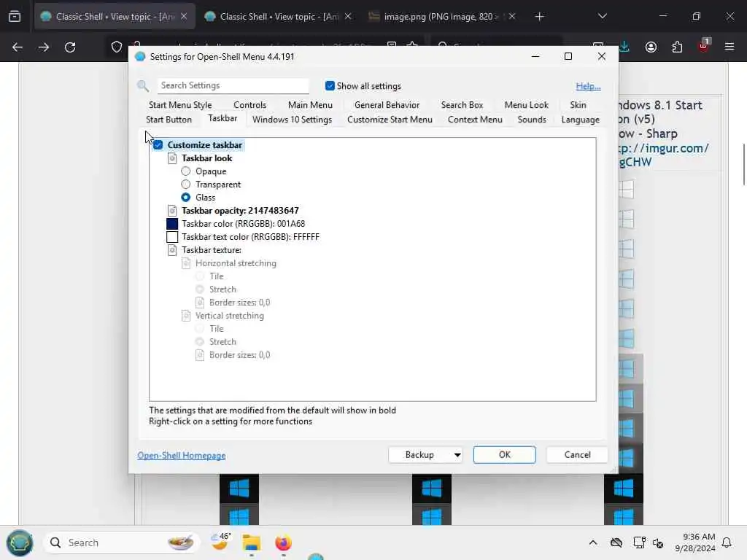Open the Help... link
The height and width of the screenshot is (560, 747).
pos(588,86)
